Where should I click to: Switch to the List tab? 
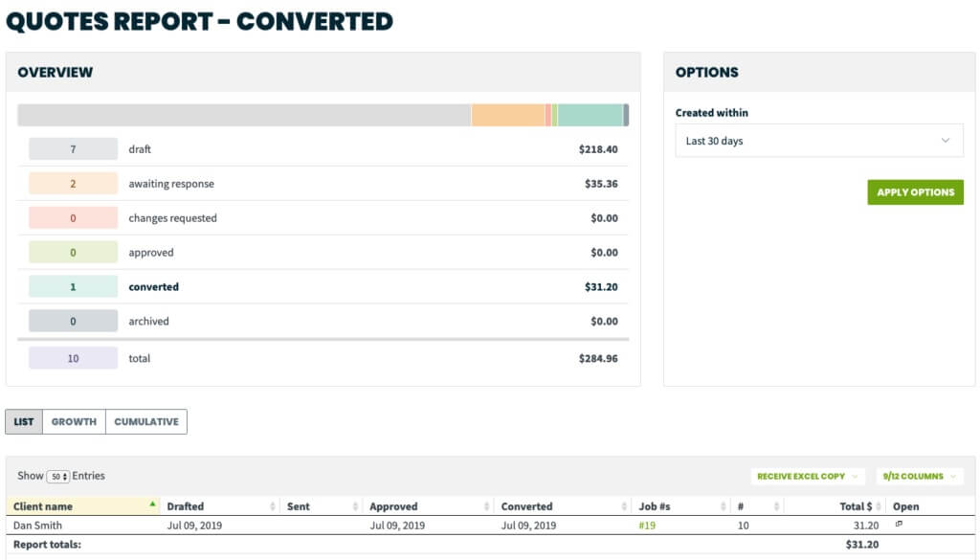(x=24, y=422)
